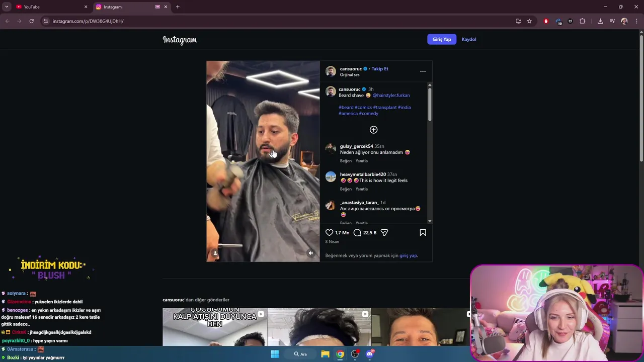Open the Chrome three-dots menu
The height and width of the screenshot is (362, 644).
pyautogui.click(x=637, y=21)
